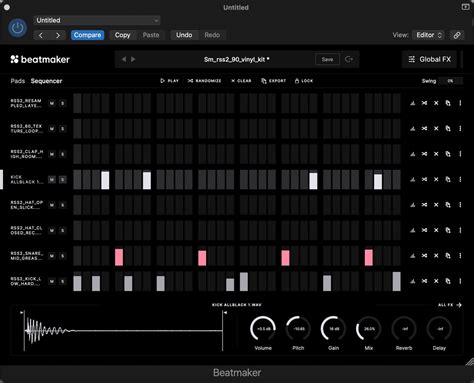
Task: Solo the RSS2_KICK_LOW_HARD track
Action: [x=62, y=281]
